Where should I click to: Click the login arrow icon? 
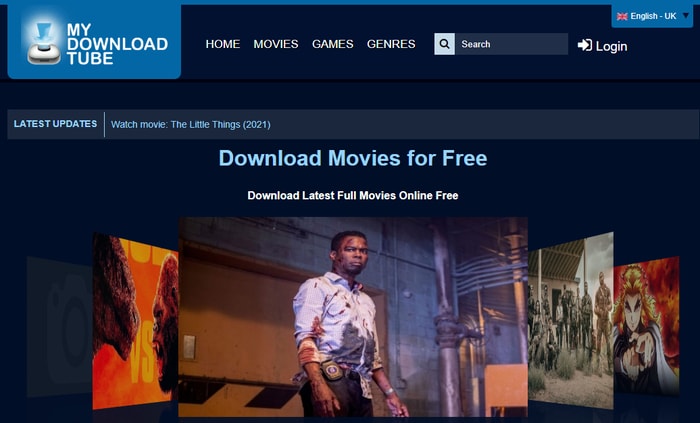coord(584,45)
